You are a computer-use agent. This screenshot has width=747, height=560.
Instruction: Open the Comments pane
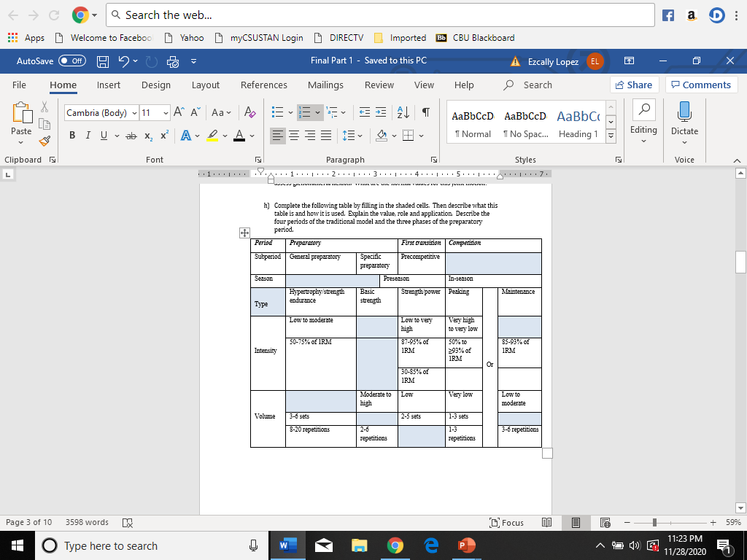pyautogui.click(x=701, y=85)
